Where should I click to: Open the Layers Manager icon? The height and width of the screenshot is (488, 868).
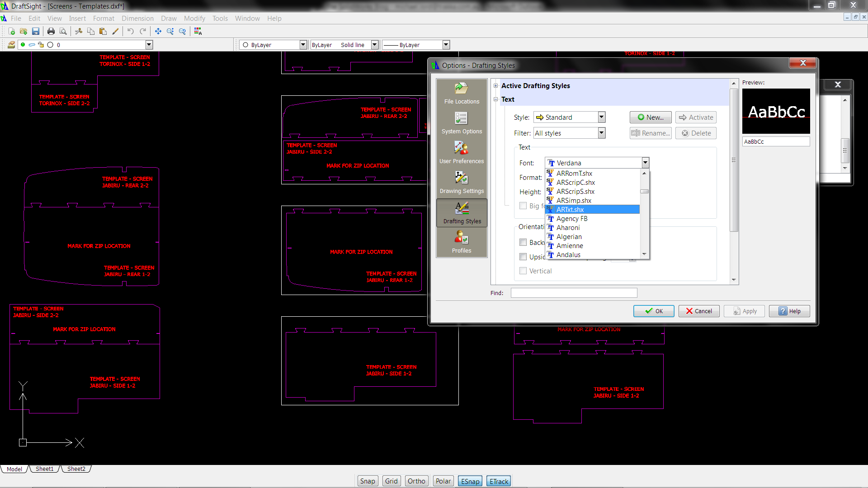pos(11,45)
